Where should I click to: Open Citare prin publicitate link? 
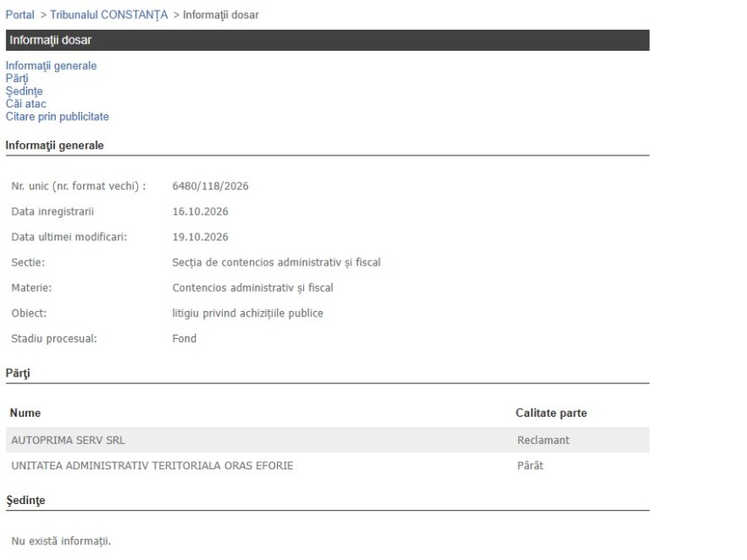57,117
